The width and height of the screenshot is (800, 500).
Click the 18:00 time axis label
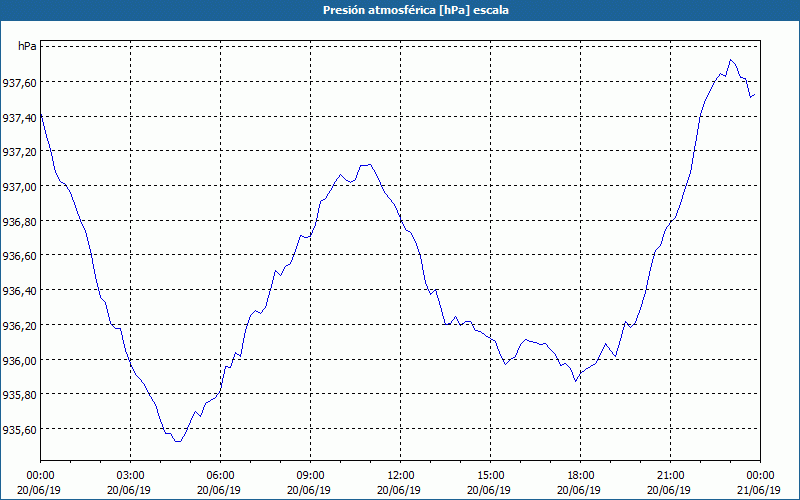pos(580,476)
